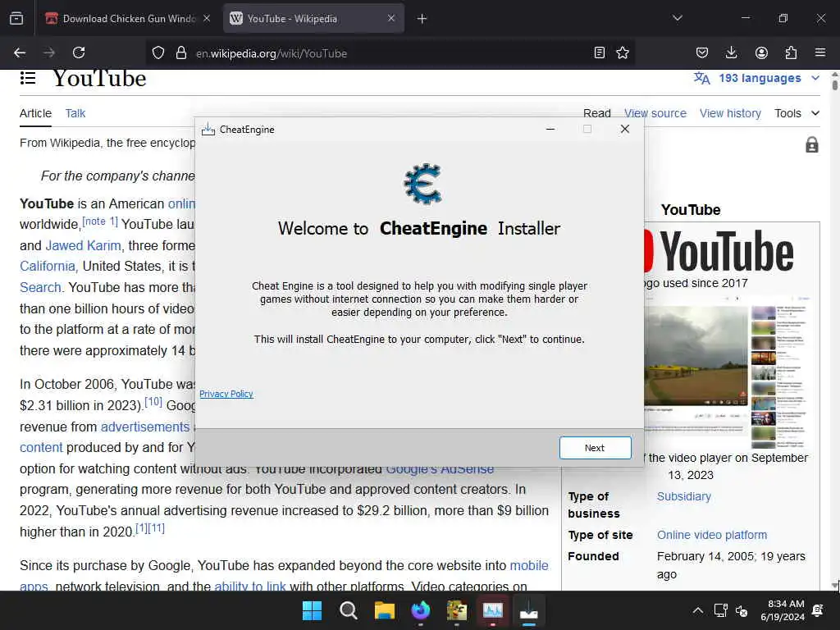Follow the California link
Screen dimensions: 840x630
48,267
